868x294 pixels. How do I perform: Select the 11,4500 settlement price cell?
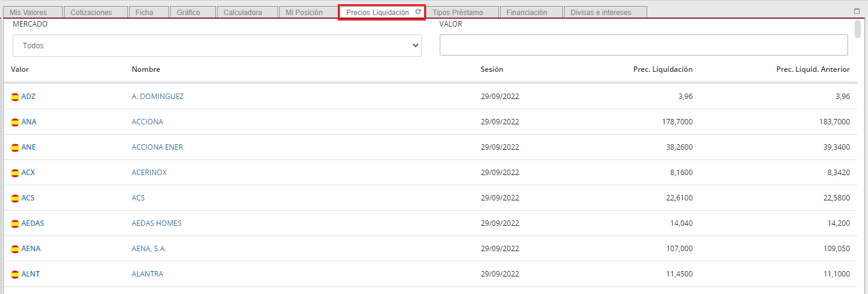pyautogui.click(x=679, y=274)
